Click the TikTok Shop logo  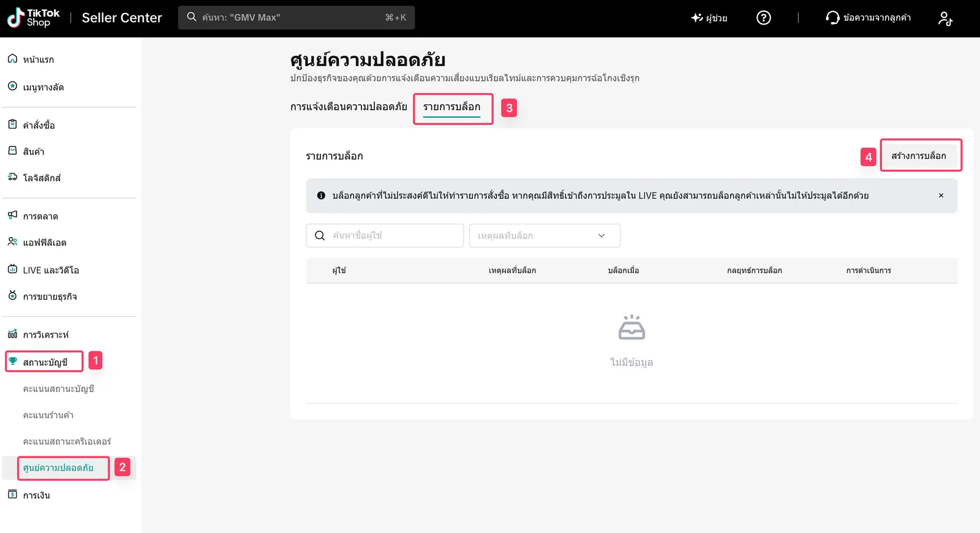tap(34, 18)
